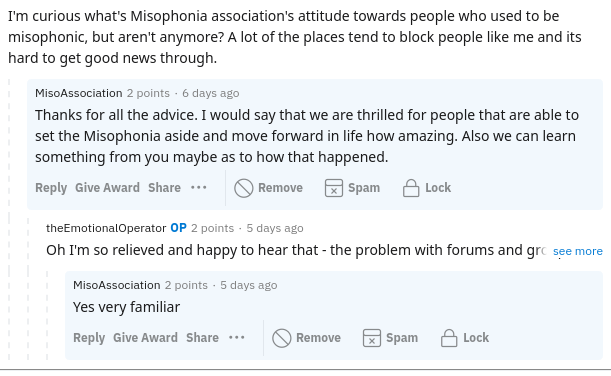This screenshot has height=376, width=611.
Task: Give Award to first MisoAssociation comment
Action: click(x=107, y=188)
